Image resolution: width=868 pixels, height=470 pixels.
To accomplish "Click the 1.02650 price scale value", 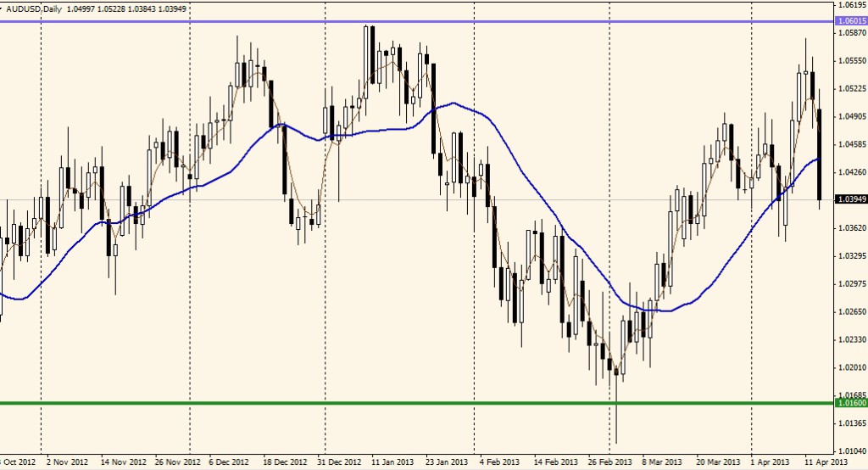I will pyautogui.click(x=850, y=311).
